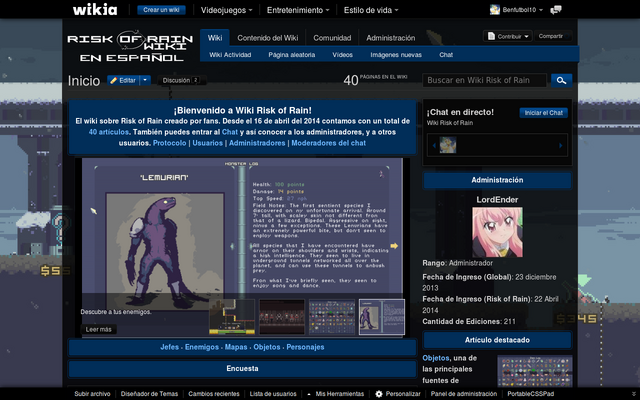
Task: Open Cambios recientes
Action: [x=213, y=394]
